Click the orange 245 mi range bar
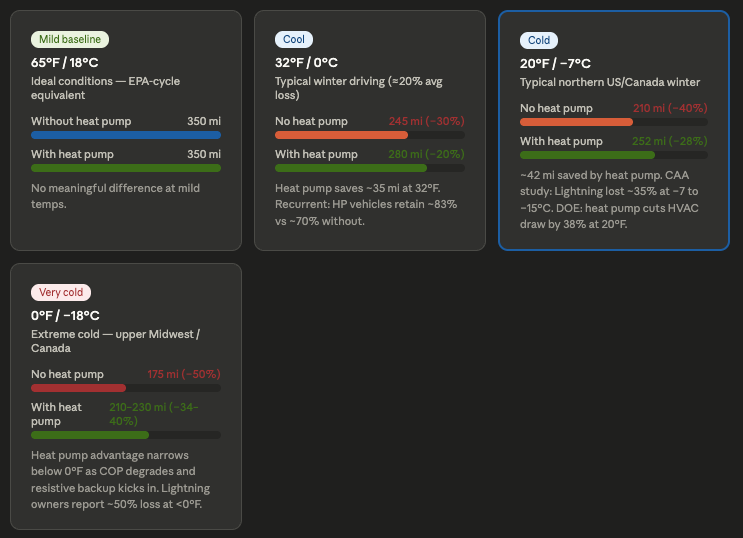The width and height of the screenshot is (743, 538). click(341, 134)
